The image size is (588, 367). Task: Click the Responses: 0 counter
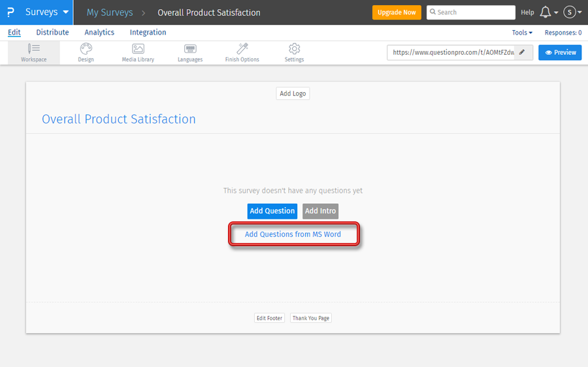click(x=563, y=33)
